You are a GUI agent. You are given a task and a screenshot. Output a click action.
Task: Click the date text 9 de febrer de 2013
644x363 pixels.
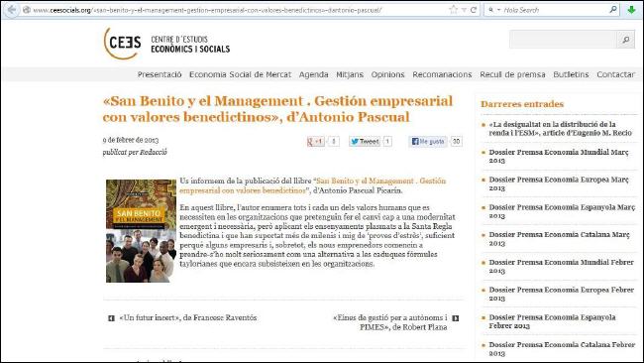click(131, 140)
